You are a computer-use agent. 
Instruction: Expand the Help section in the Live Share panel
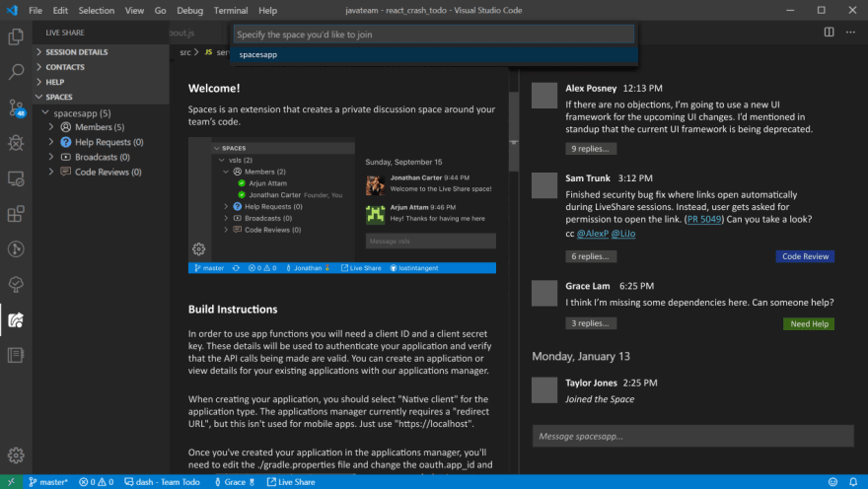click(x=102, y=82)
